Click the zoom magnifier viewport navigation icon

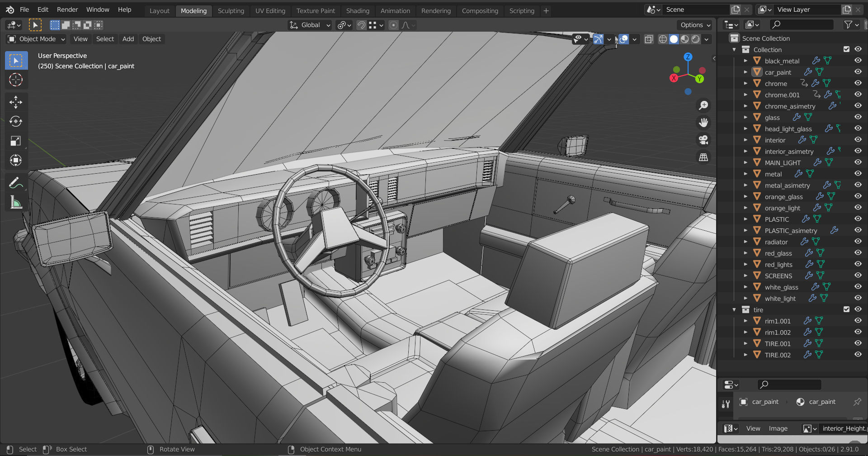click(x=703, y=105)
